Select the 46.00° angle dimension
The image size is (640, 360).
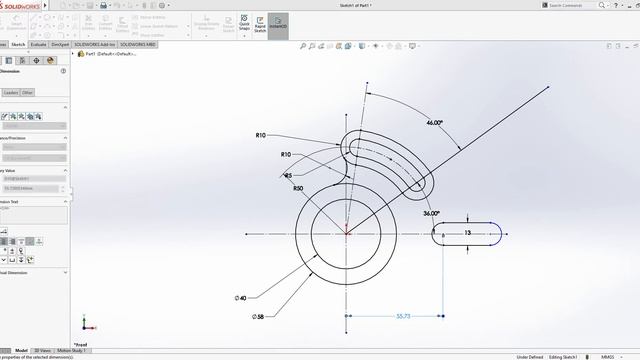[x=435, y=122]
